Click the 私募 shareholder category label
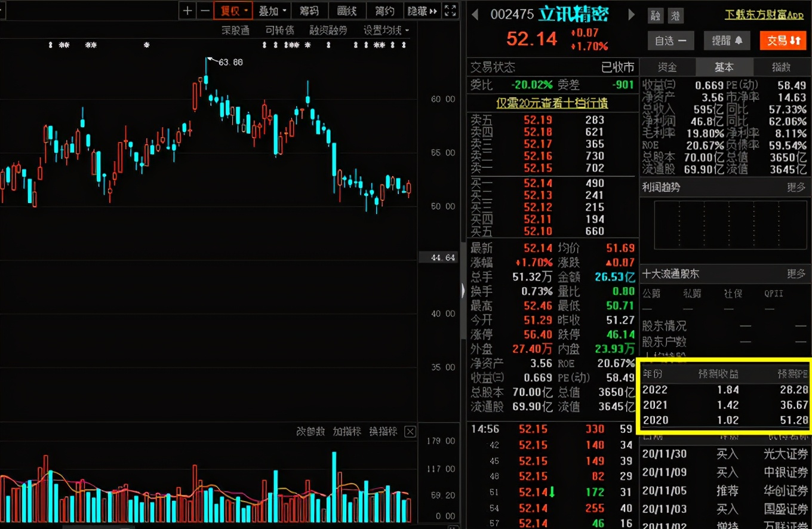This screenshot has height=529, width=812. [692, 294]
